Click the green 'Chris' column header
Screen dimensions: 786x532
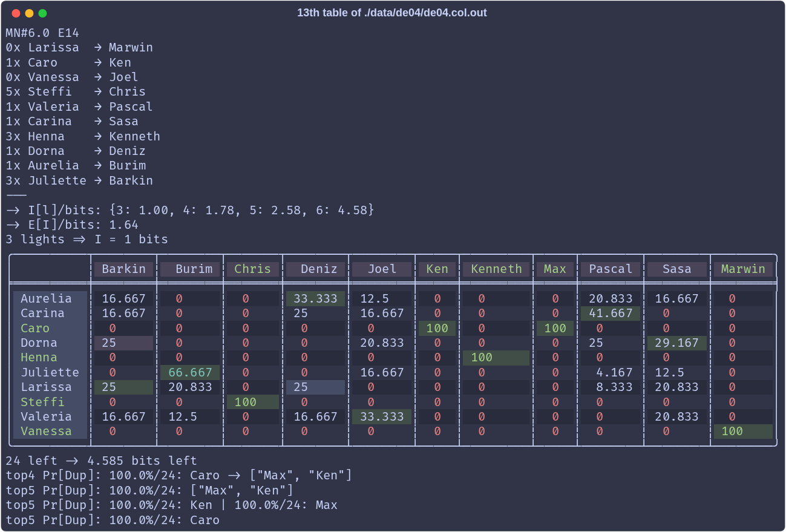(x=253, y=269)
